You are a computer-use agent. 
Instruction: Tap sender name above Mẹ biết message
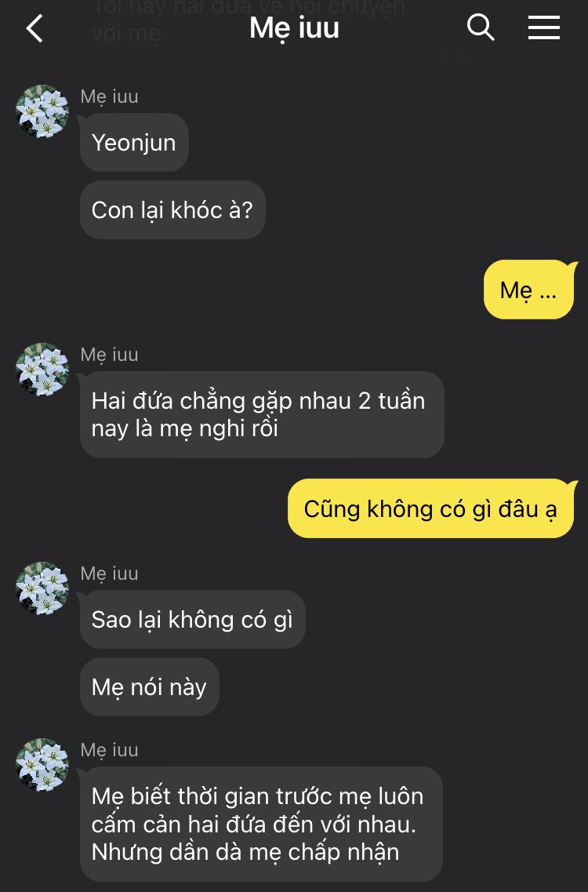point(109,750)
